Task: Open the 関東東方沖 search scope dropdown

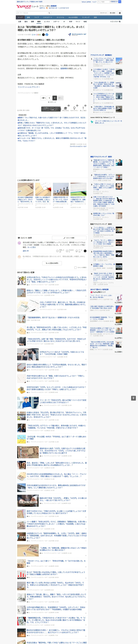Action: [x=114, y=2]
